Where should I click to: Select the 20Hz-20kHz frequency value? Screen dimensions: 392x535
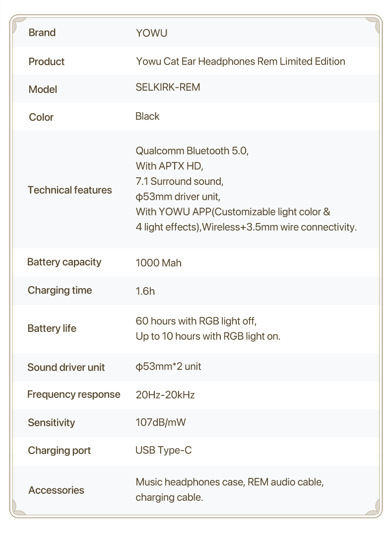pos(165,395)
